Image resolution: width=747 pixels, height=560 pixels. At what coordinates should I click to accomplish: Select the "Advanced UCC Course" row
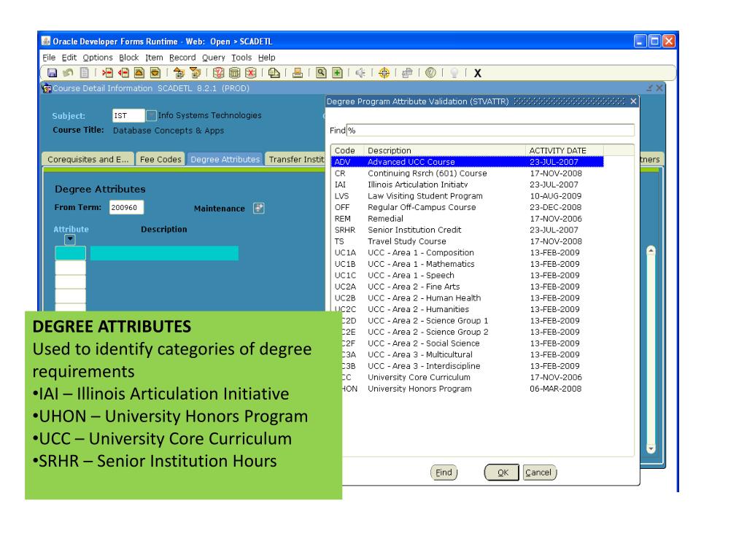click(468, 162)
